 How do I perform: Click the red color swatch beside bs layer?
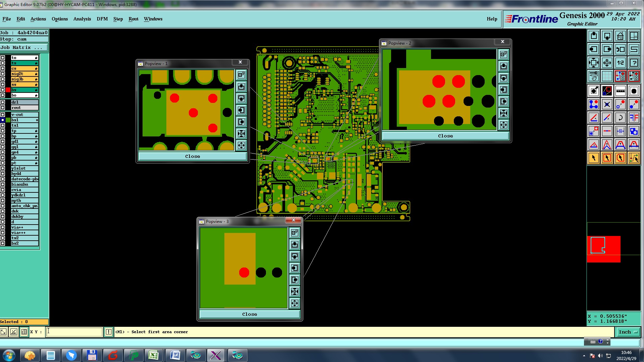pos(8,90)
